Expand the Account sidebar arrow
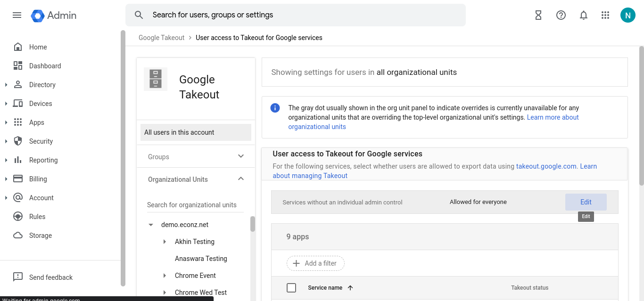 tap(6, 198)
